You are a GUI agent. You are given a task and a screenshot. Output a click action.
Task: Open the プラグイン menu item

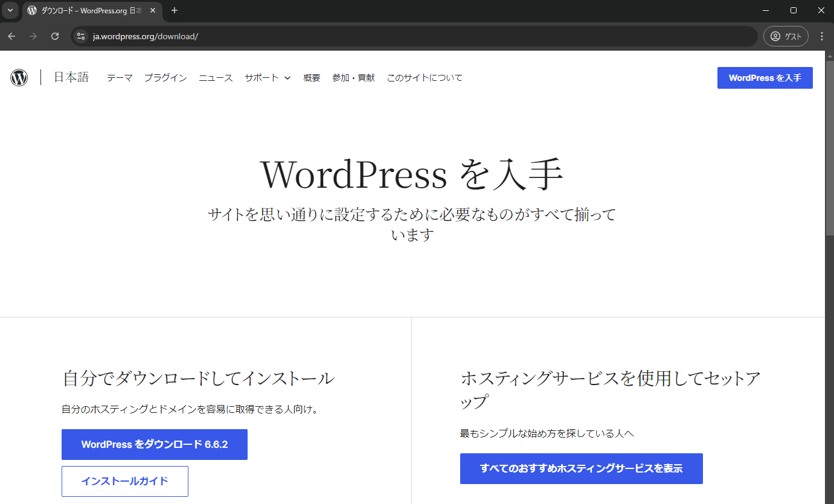pyautogui.click(x=165, y=78)
